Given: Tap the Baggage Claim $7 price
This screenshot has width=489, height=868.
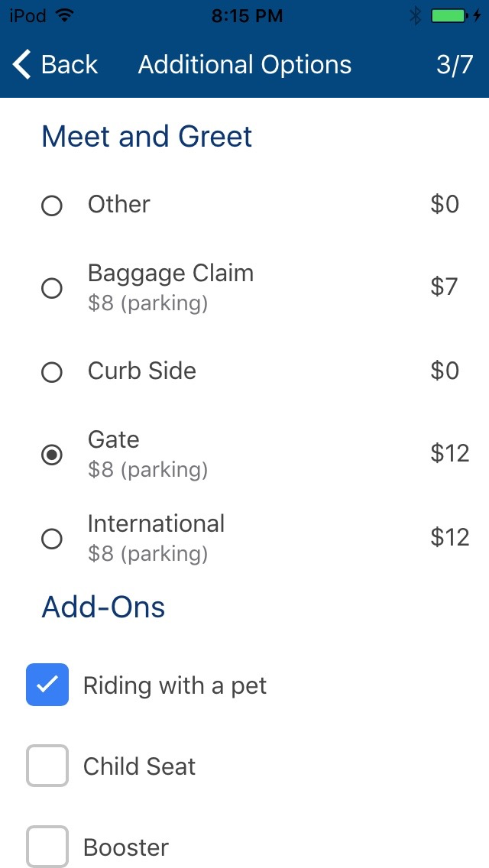Looking at the screenshot, I should [x=444, y=287].
